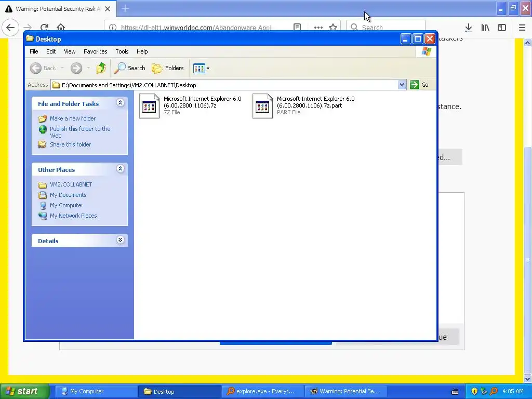
Task: Select the 7z.part file name text
Action: coord(315,102)
